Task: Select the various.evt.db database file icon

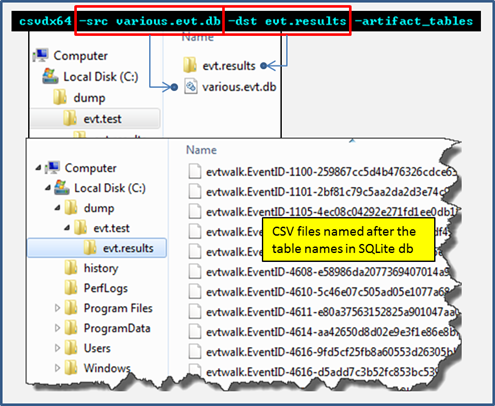Action: [191, 87]
